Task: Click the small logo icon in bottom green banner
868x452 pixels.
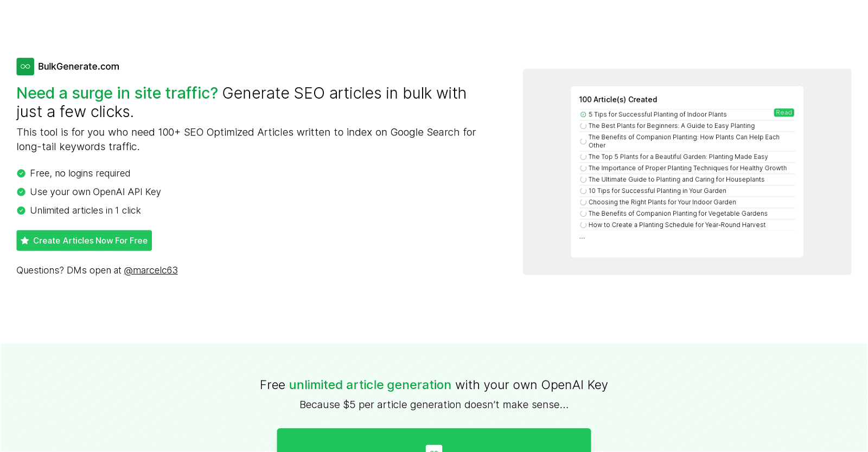Action: [433, 449]
